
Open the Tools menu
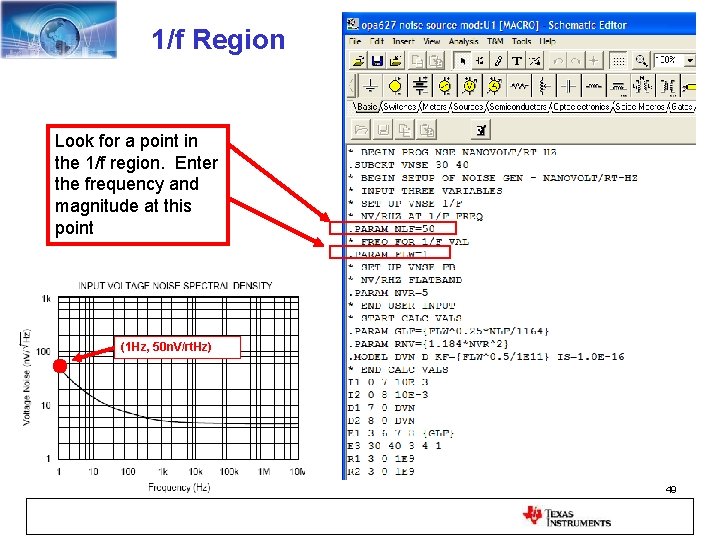click(x=521, y=41)
